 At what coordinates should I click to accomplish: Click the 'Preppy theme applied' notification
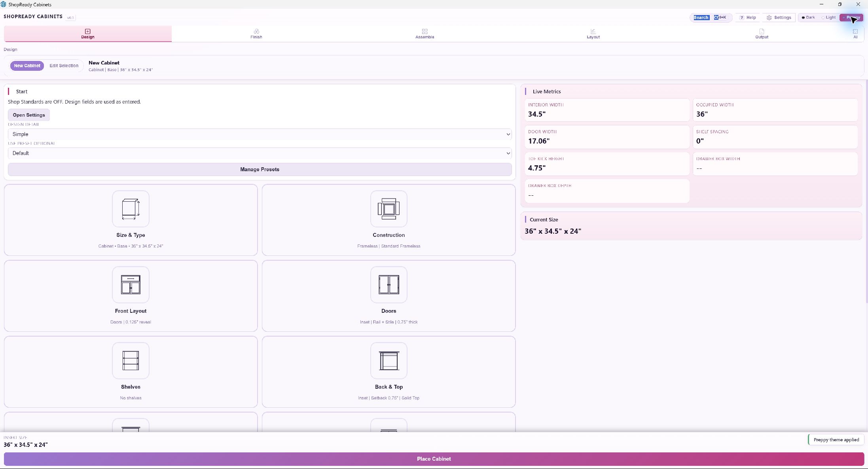[836, 440]
